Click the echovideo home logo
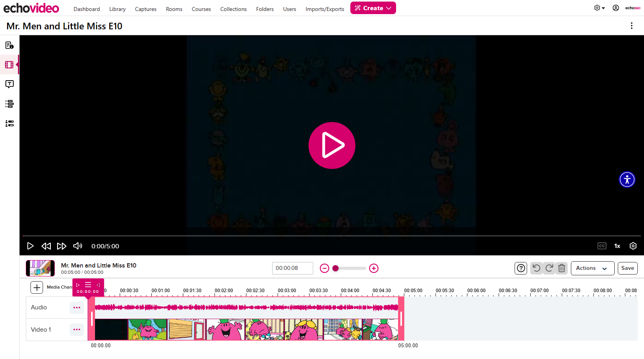This screenshot has width=644, height=359. (31, 8)
